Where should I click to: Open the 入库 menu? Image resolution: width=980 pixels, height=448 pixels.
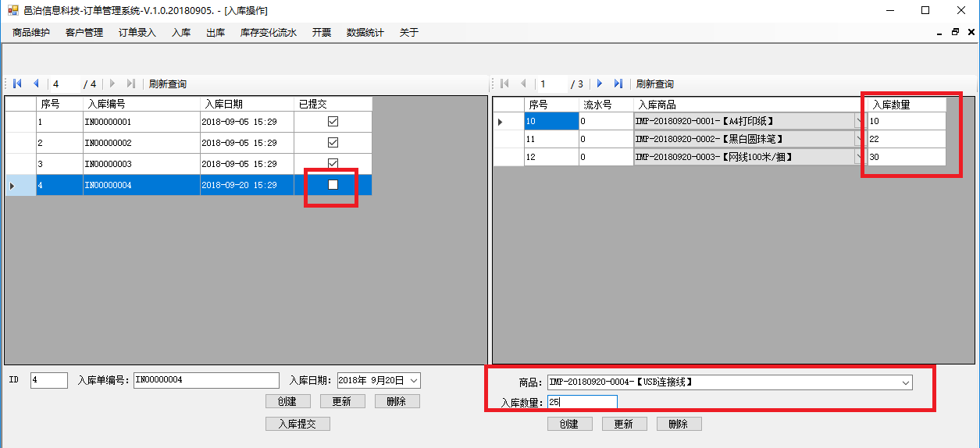tap(181, 33)
